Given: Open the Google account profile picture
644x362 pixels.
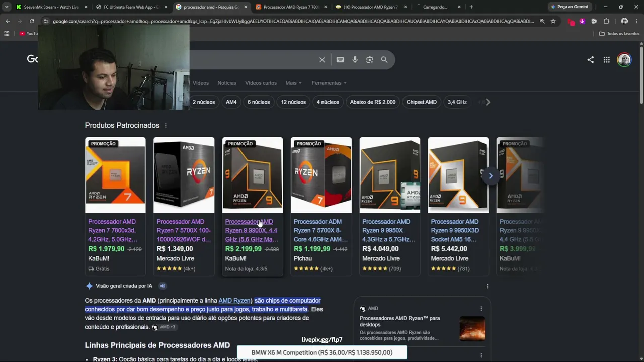Looking at the screenshot, I should [x=624, y=60].
